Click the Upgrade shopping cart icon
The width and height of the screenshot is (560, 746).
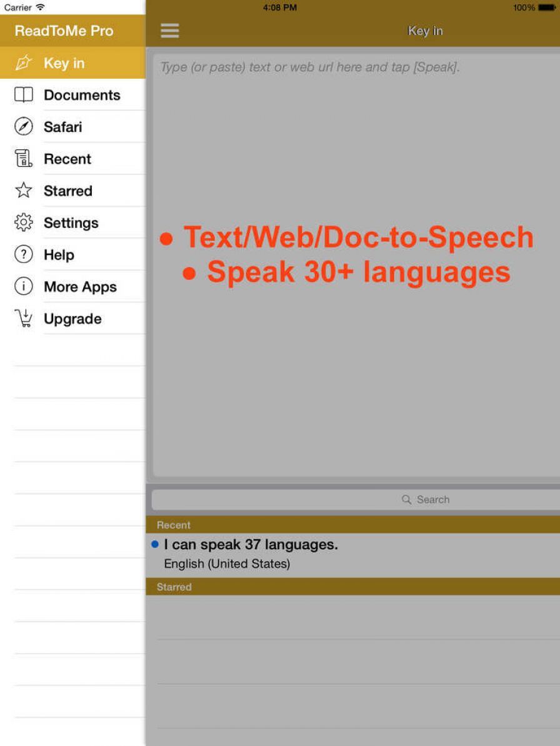22,318
